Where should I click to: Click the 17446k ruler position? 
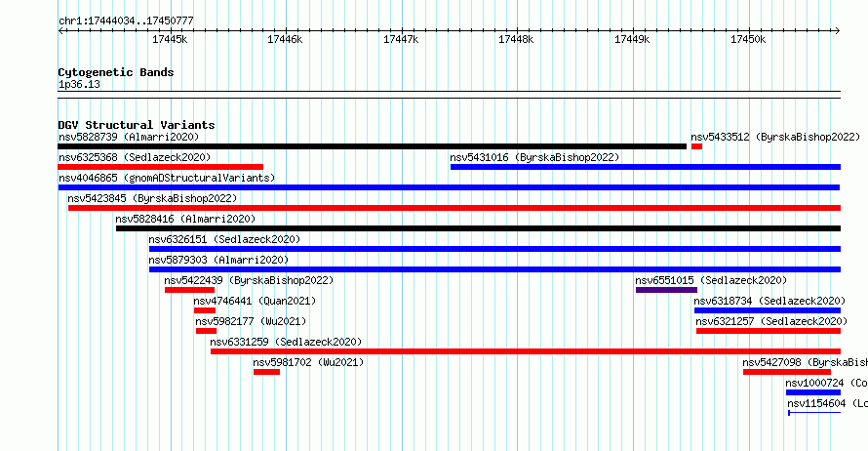tap(285, 39)
